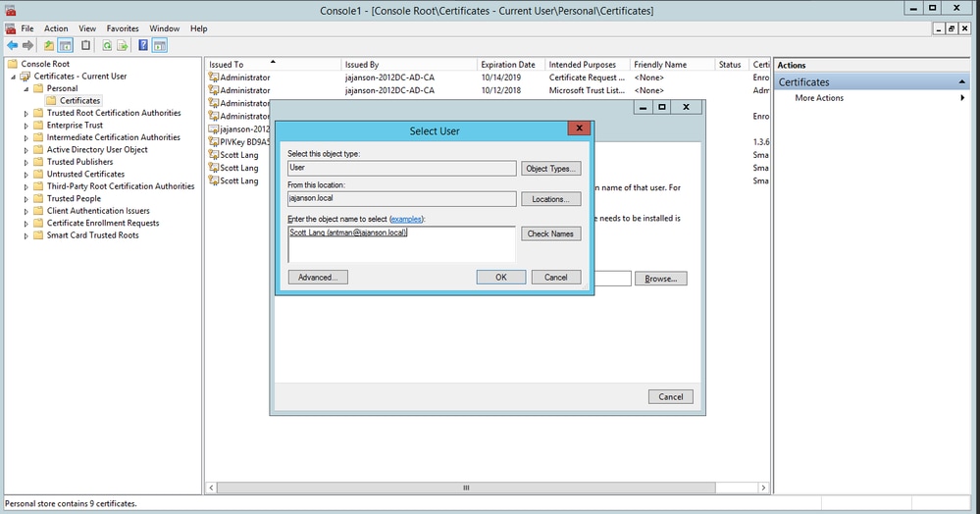Expand Active Directory User Object node
The height and width of the screenshot is (514, 980).
pyautogui.click(x=26, y=150)
